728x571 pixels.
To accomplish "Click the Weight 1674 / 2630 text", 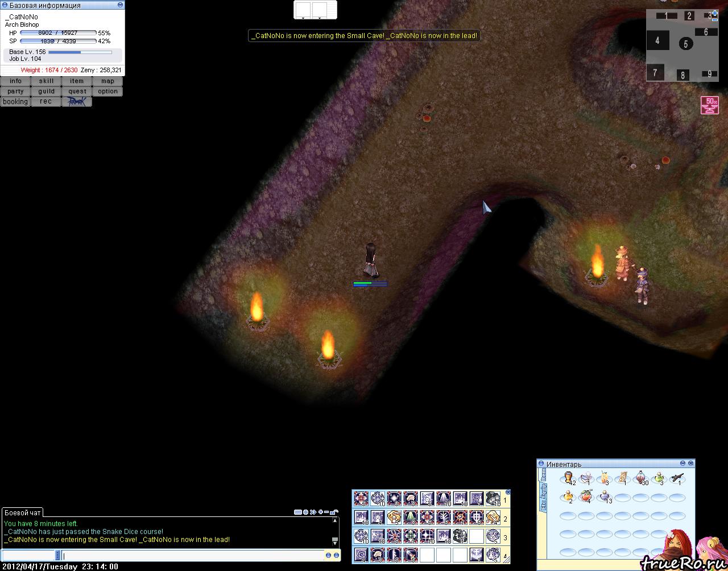I will 49,71.
